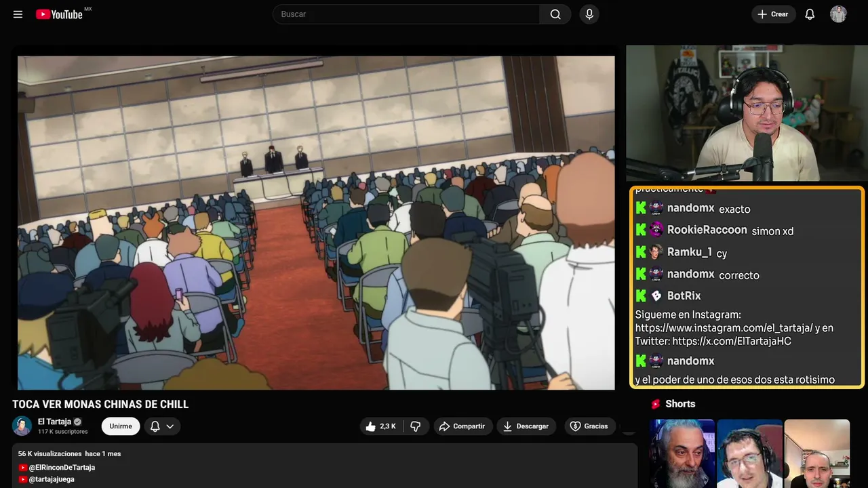This screenshot has height=488, width=868.
Task: Open the El Tartaja channel name link
Action: tap(54, 422)
